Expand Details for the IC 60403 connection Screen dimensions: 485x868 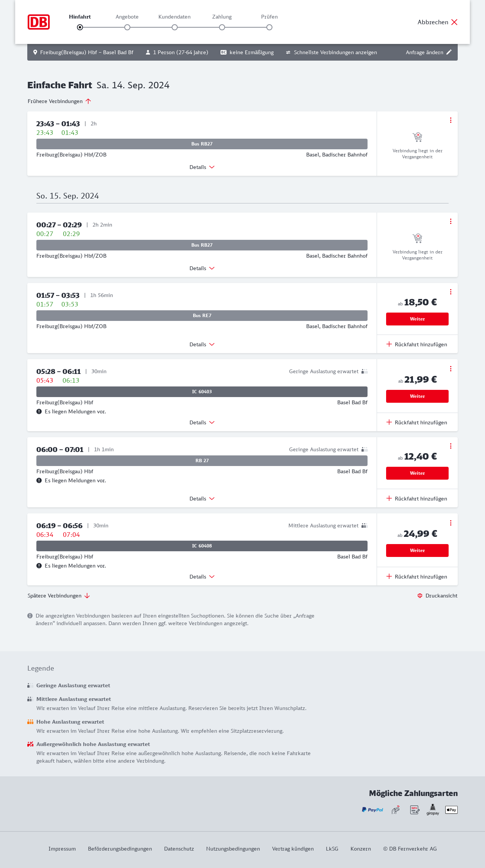[202, 422]
